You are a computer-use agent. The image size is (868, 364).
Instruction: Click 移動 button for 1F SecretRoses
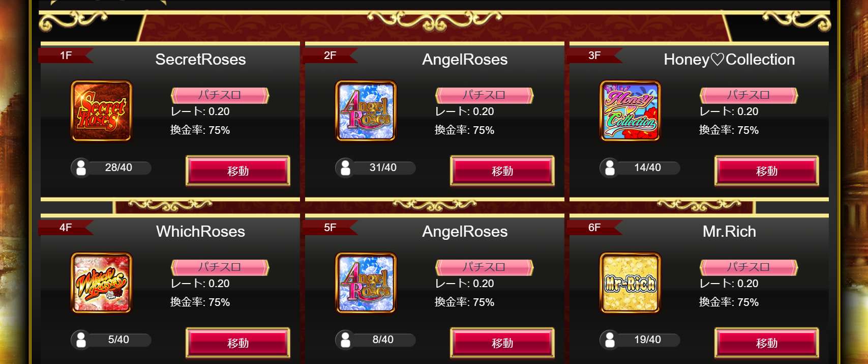click(238, 171)
